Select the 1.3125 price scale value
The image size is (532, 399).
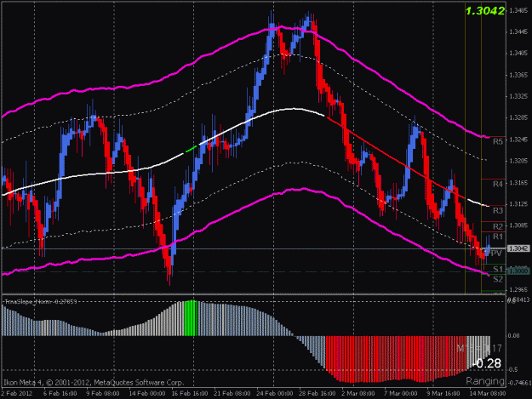518,203
